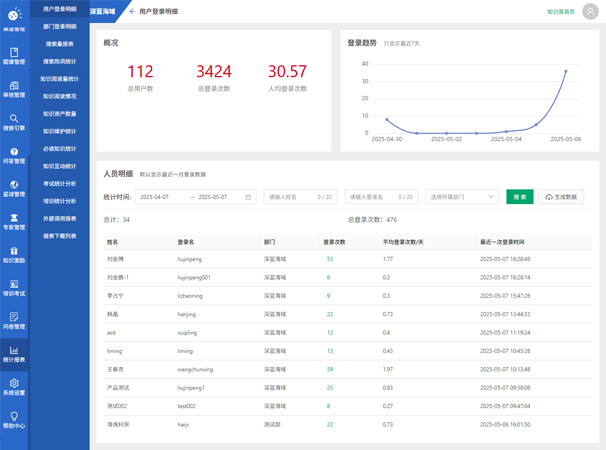Click the green 搜索 button
The width and height of the screenshot is (606, 450).
click(x=519, y=197)
